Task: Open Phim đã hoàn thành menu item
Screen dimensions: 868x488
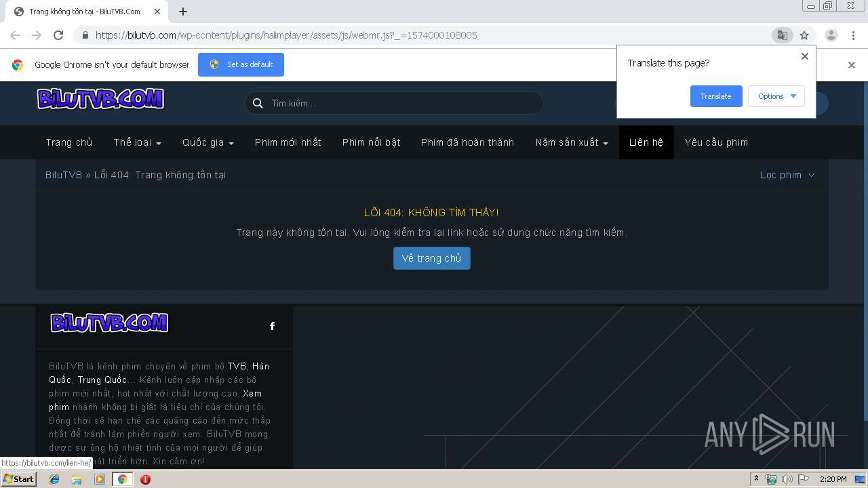Action: [x=467, y=142]
